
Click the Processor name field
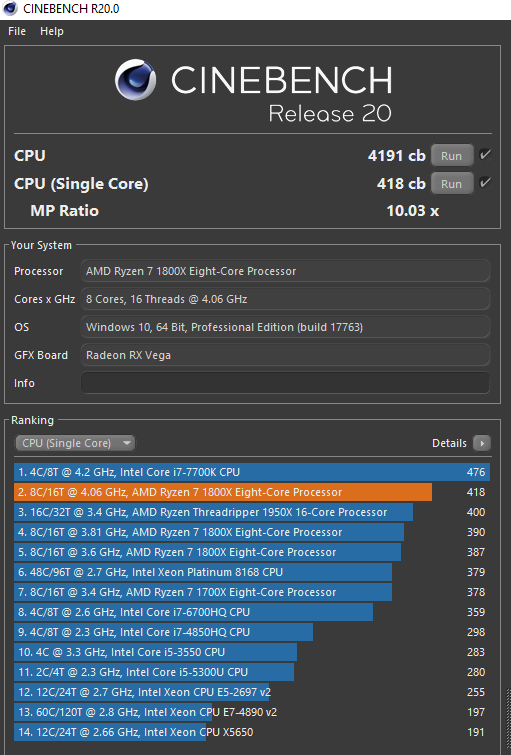(285, 271)
